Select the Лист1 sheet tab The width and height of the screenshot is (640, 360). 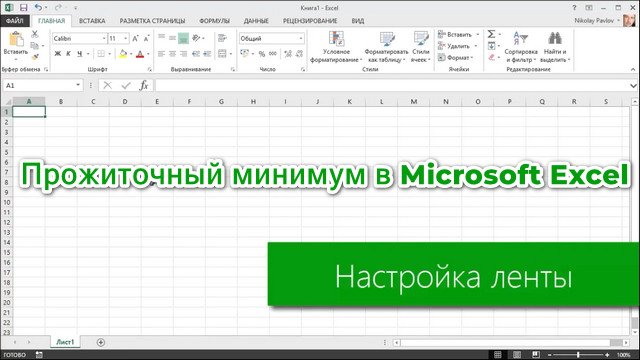pos(65,342)
